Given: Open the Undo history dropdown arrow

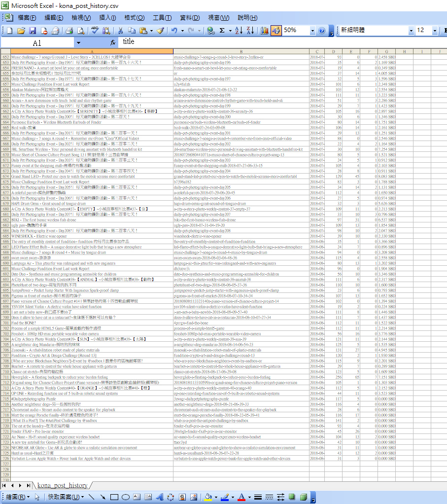Looking at the screenshot, I should (x=182, y=31).
